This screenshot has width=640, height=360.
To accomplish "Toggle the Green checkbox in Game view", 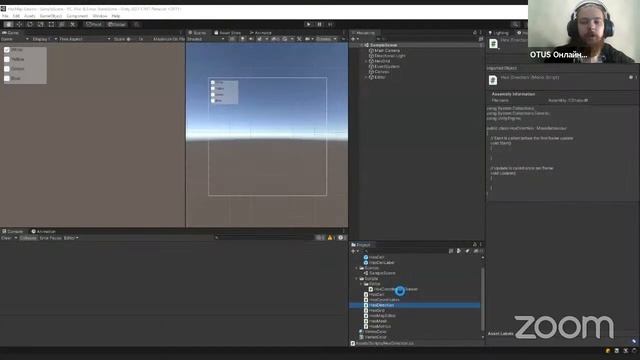I will click(7, 69).
